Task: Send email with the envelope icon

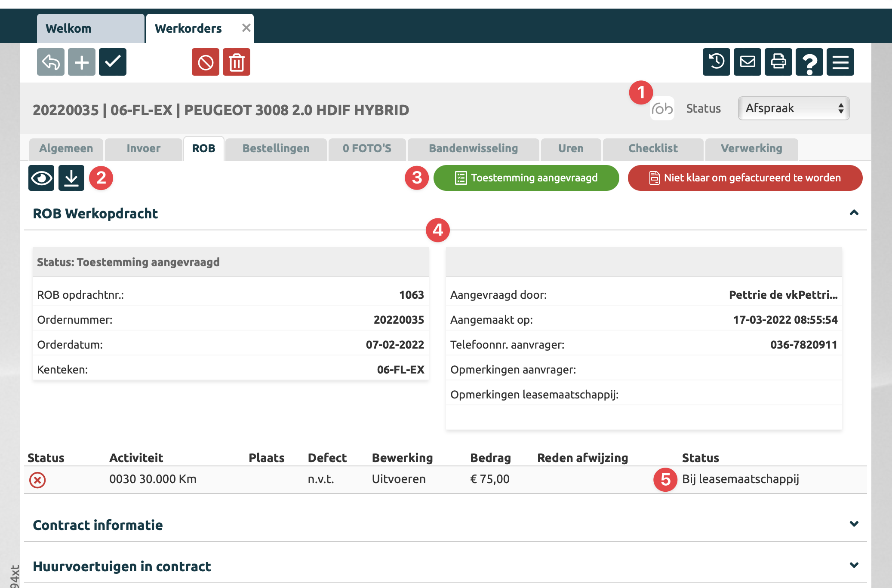Action: 747,62
